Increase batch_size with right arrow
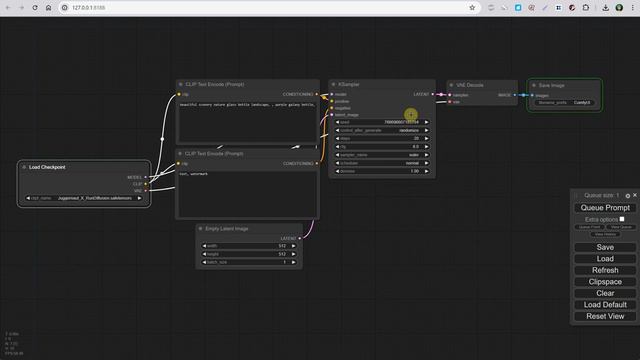 pos(293,262)
